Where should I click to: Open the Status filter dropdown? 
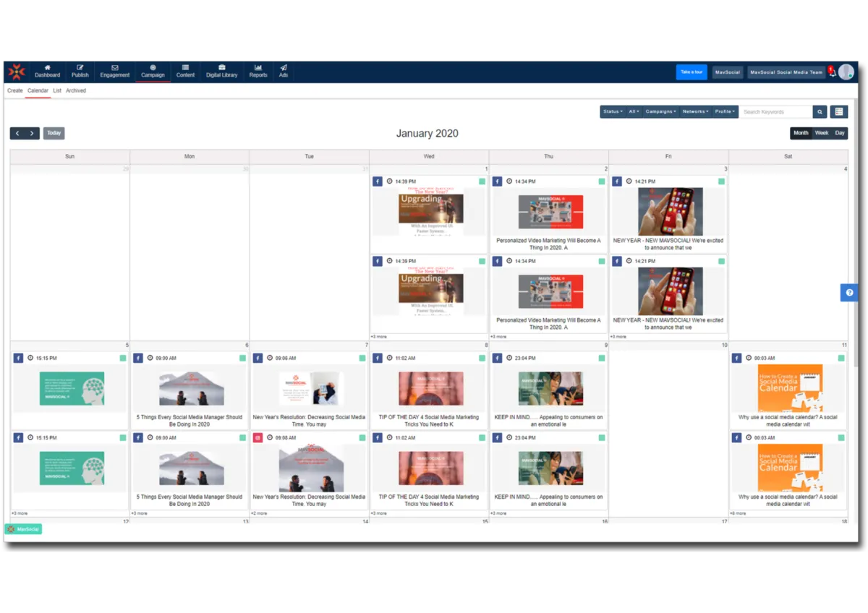tap(611, 111)
